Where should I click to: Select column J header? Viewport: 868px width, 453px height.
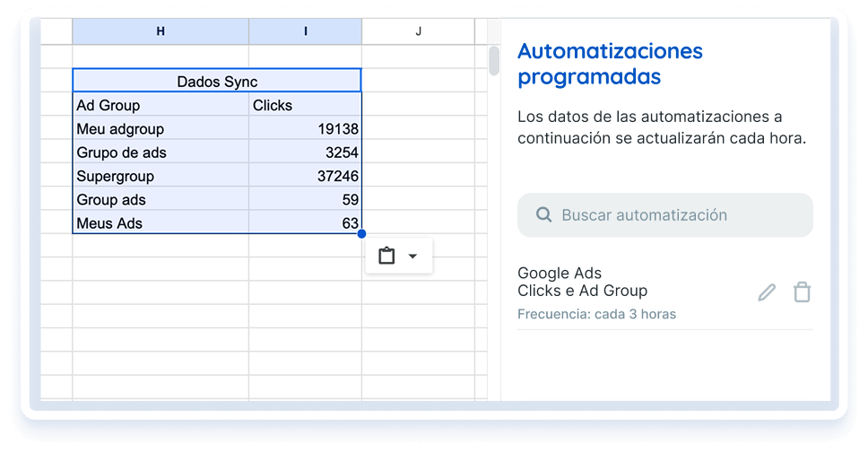click(418, 31)
